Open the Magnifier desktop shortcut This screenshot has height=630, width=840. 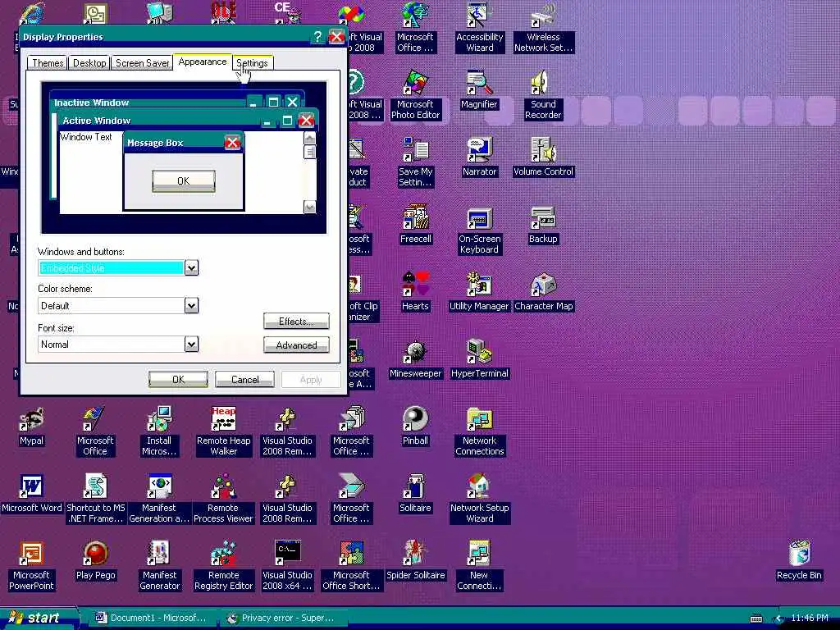(479, 90)
